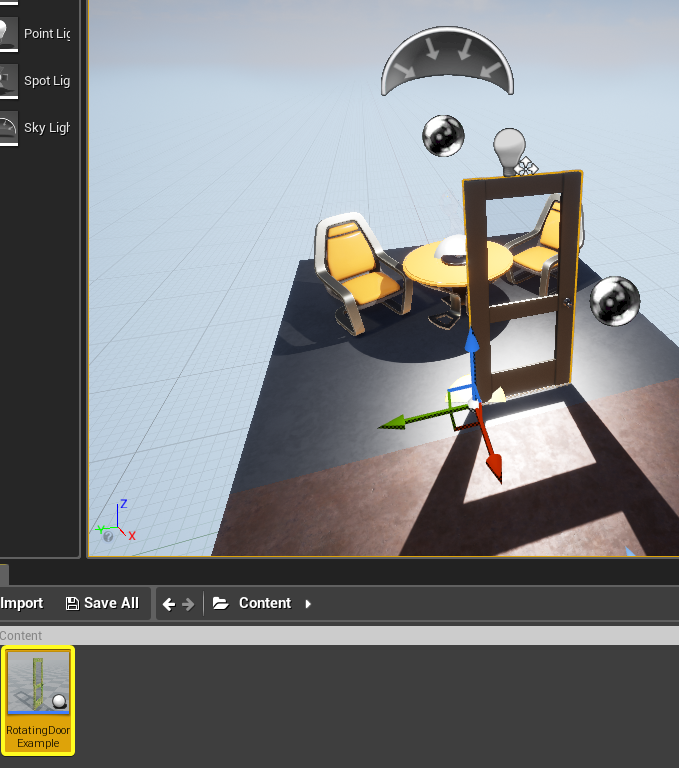Click the Sky Light dome icon in viewport
Image resolution: width=679 pixels, height=768 pixels.
[447, 63]
